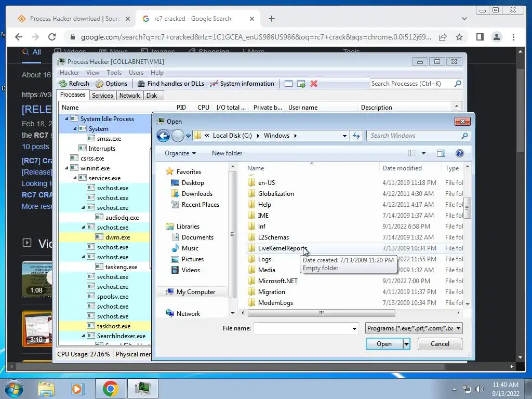This screenshot has width=532, height=399.
Task: Select My Computer in navigation pane
Action: coord(192,292)
